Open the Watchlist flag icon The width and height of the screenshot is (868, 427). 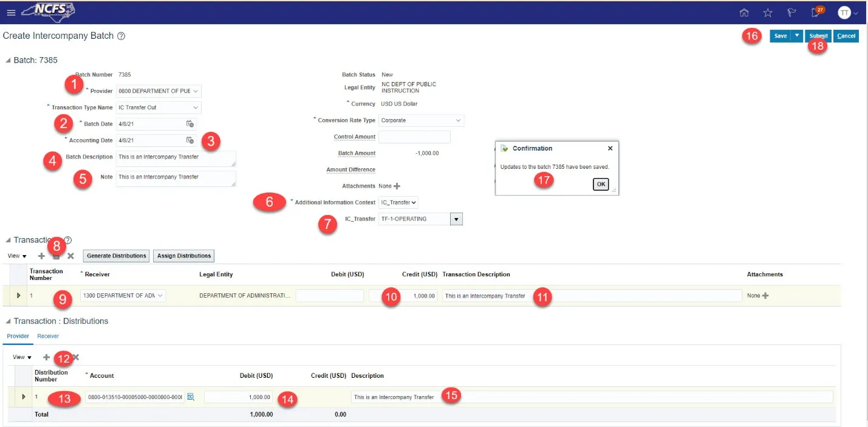[x=792, y=13]
